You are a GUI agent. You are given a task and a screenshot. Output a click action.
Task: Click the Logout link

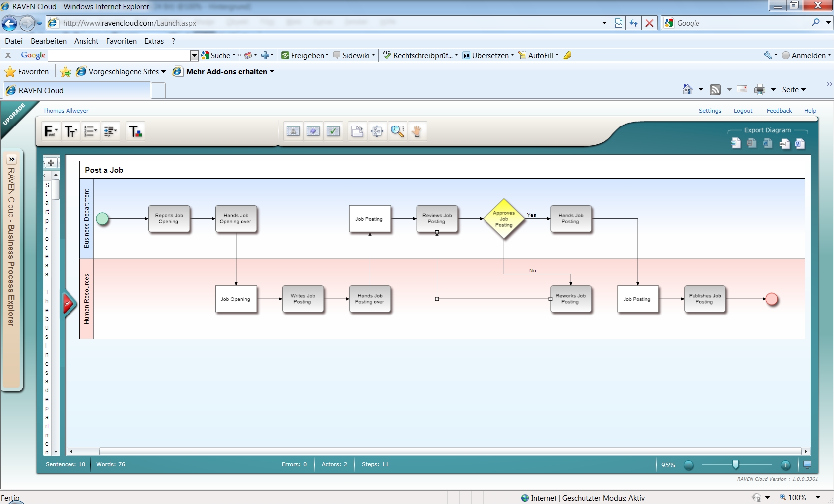coord(743,111)
